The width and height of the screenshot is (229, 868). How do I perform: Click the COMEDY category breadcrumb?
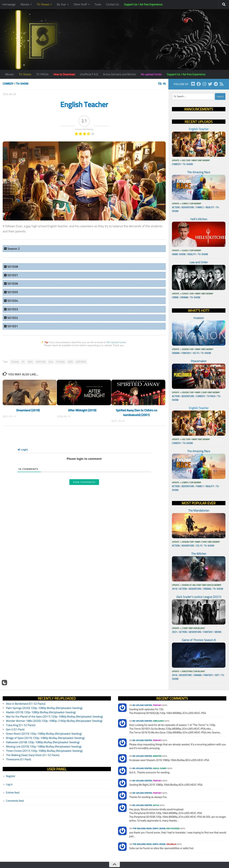8,84
